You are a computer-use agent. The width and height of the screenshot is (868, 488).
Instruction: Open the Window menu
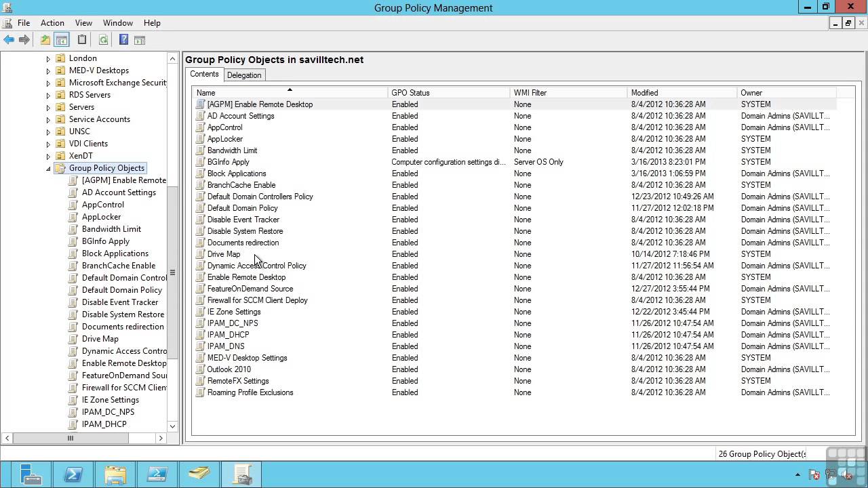(118, 23)
